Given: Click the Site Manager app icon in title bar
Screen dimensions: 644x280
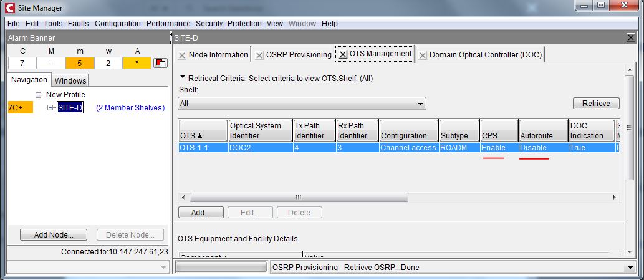Looking at the screenshot, I should click(10, 7).
